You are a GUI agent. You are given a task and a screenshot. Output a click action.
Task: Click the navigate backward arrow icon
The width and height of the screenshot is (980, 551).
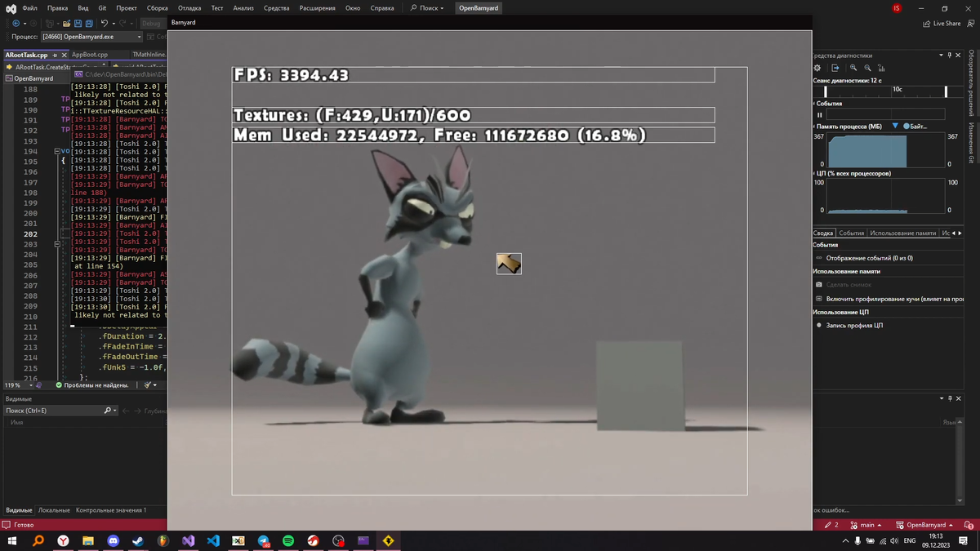[x=16, y=24]
